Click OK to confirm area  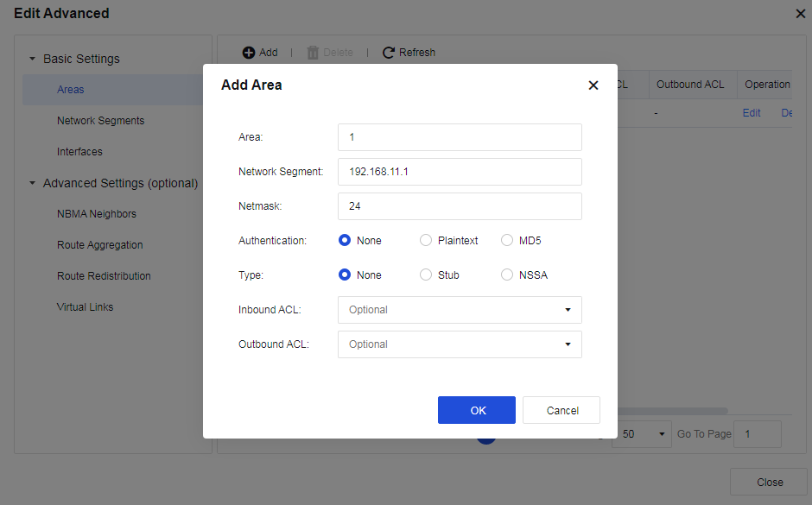tap(477, 410)
